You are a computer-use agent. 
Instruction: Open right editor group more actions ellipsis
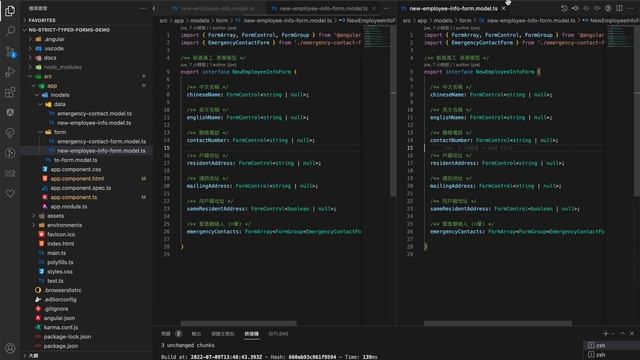631,8
